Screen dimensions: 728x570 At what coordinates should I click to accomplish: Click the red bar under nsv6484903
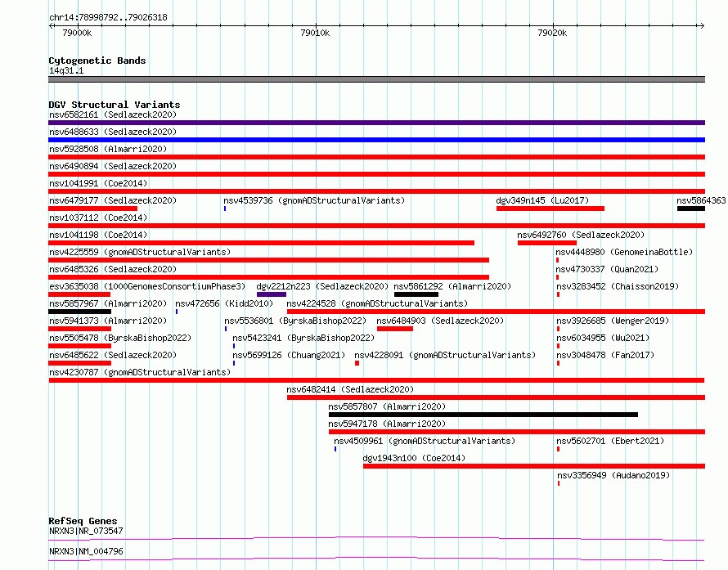pos(394,329)
